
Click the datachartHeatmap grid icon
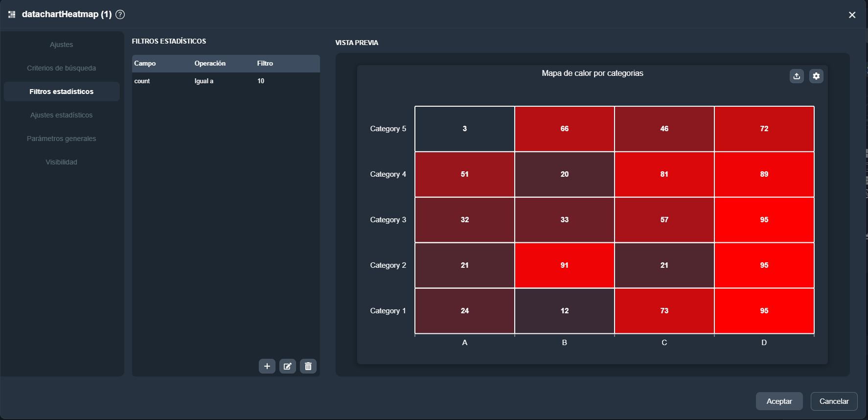[12, 15]
